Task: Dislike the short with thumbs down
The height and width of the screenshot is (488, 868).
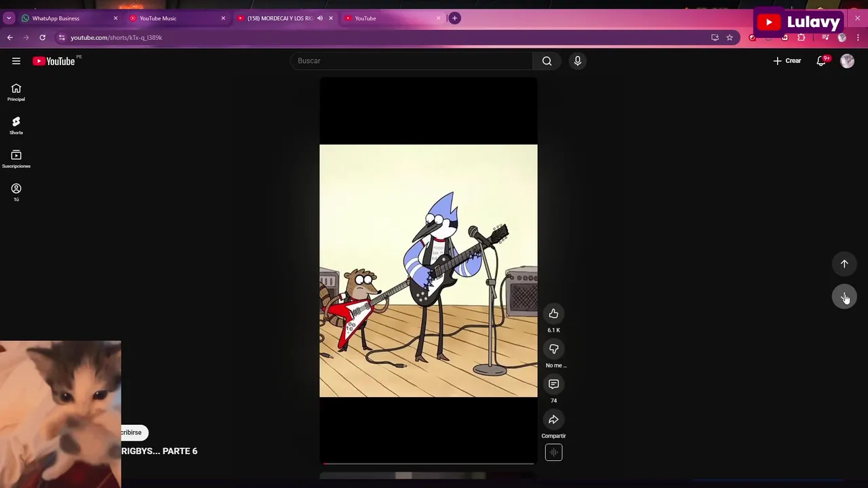Action: (x=553, y=349)
